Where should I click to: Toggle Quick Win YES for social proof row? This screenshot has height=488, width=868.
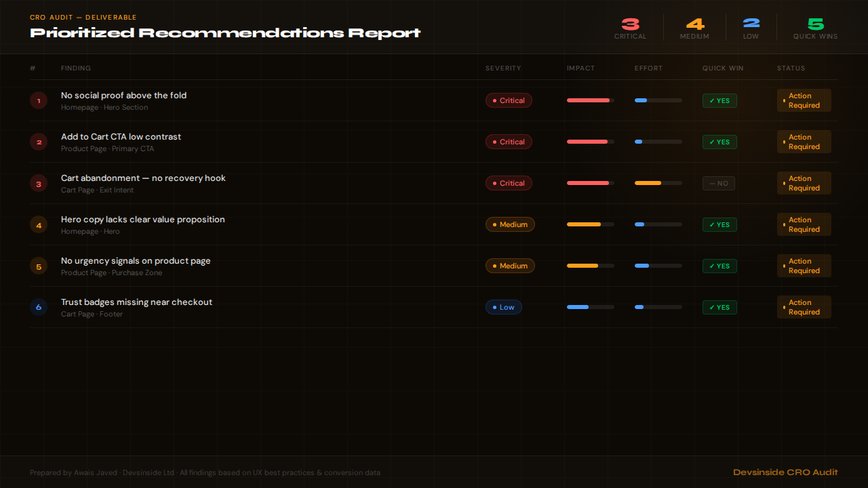(x=719, y=101)
